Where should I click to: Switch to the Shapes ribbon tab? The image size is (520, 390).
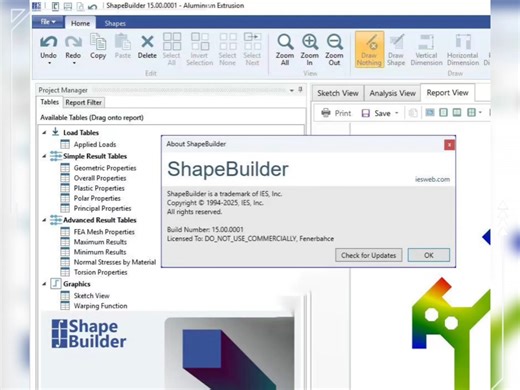[x=115, y=23]
